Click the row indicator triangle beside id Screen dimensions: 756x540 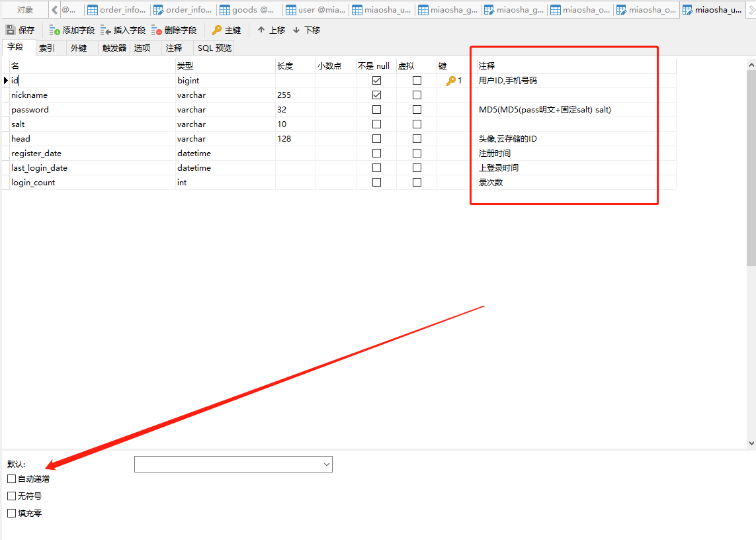pyautogui.click(x=6, y=81)
